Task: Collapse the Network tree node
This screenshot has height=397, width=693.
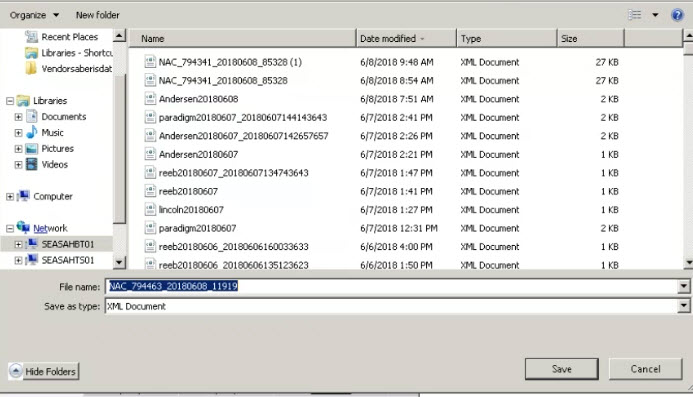Action: 10,228
